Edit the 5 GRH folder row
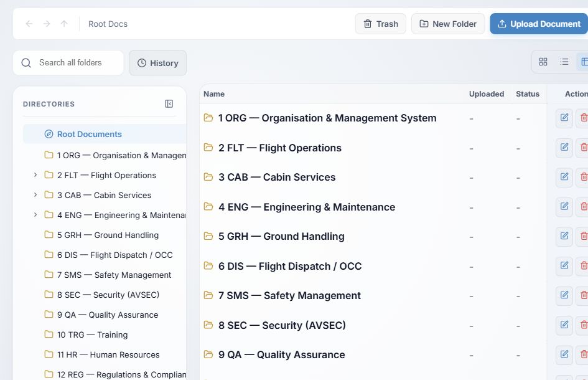Image resolution: width=588 pixels, height=380 pixels. click(x=564, y=237)
